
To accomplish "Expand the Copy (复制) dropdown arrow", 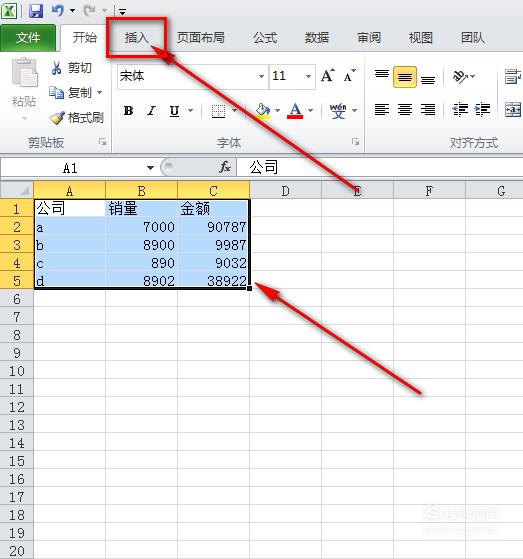I will click(x=99, y=93).
